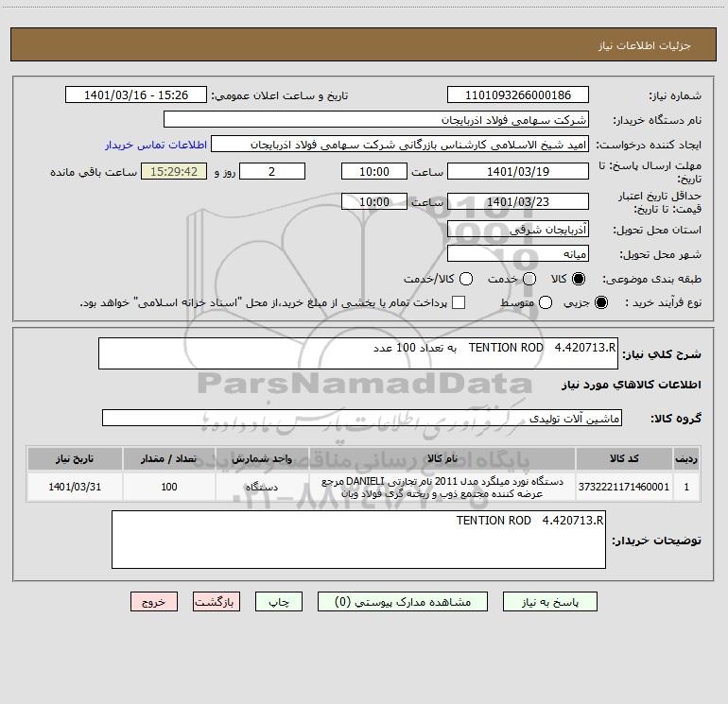Select the کالا/خدمت radio button
728x704 pixels.
pyautogui.click(x=466, y=279)
